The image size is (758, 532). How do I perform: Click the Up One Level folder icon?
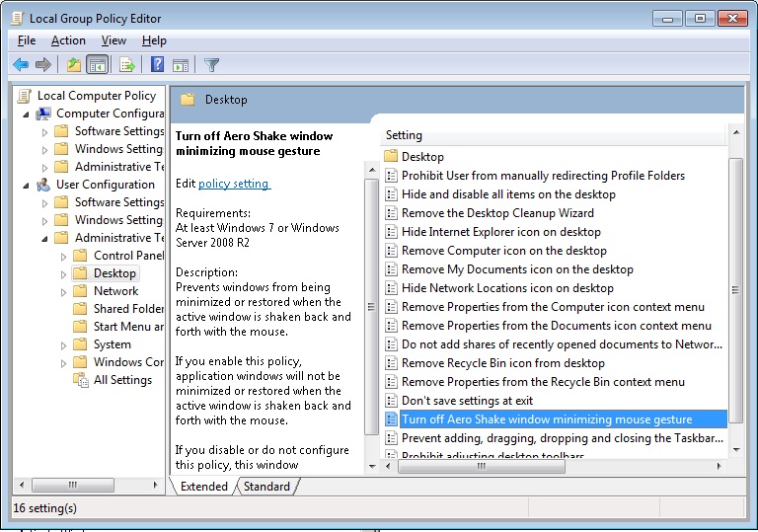tap(73, 65)
